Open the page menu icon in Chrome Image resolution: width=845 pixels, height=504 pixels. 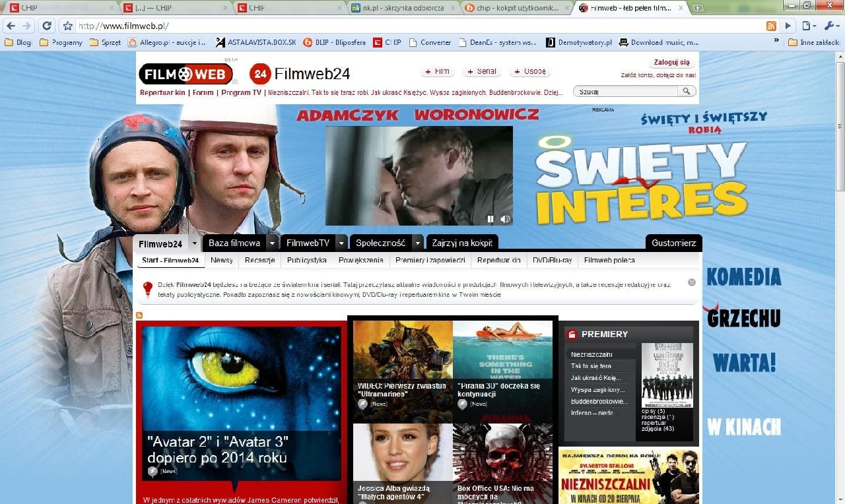(x=809, y=26)
